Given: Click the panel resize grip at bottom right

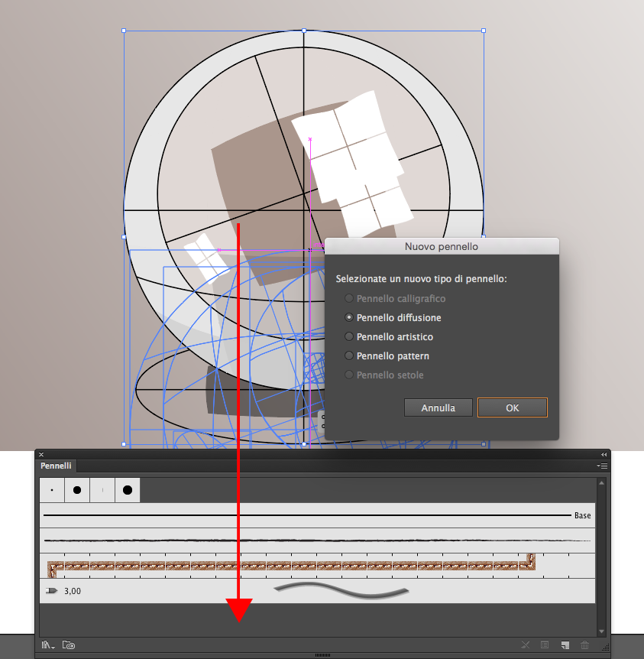Looking at the screenshot, I should pos(605,648).
